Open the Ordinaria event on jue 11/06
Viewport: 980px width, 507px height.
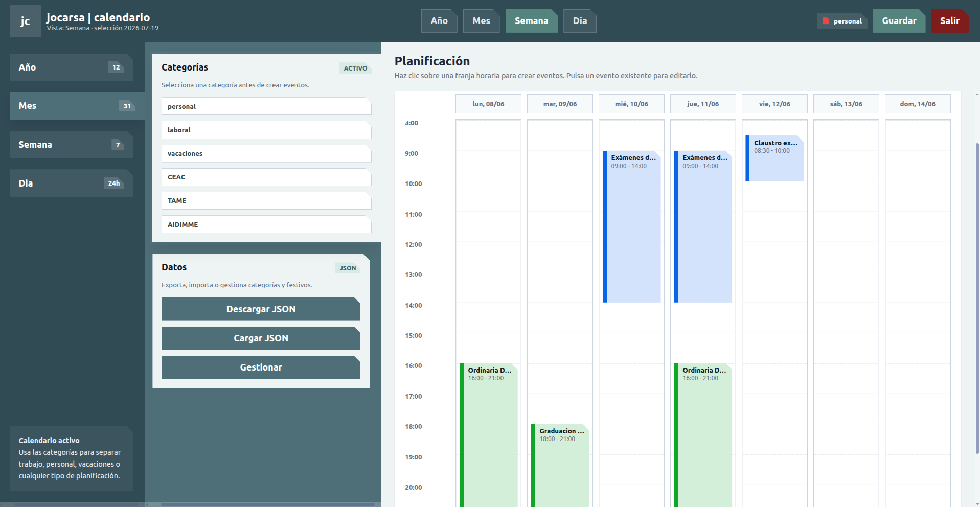pyautogui.click(x=703, y=435)
